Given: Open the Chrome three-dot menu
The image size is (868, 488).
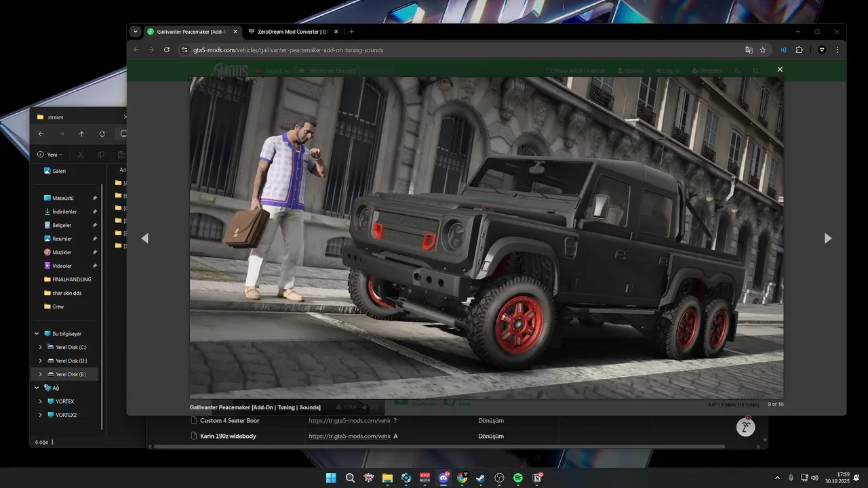Looking at the screenshot, I should [837, 49].
